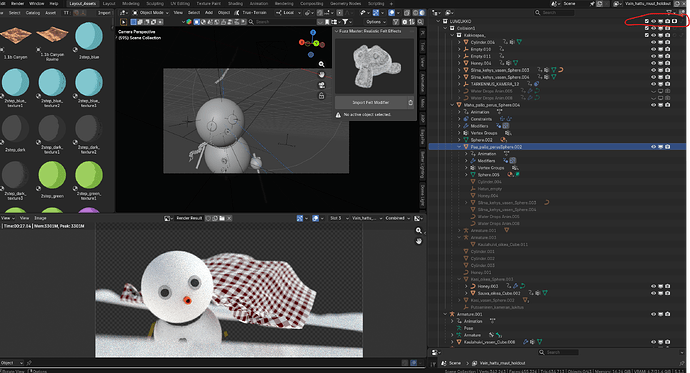Screen dimensions: 690x373
Task: Hide Cylinder.006 with its eye icon
Action: click(653, 42)
